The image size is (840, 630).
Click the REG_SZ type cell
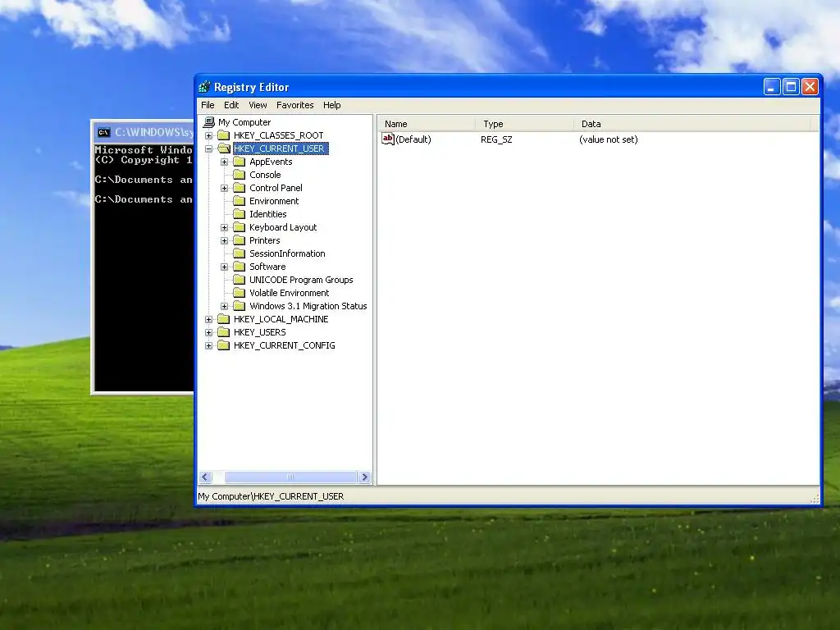[496, 139]
